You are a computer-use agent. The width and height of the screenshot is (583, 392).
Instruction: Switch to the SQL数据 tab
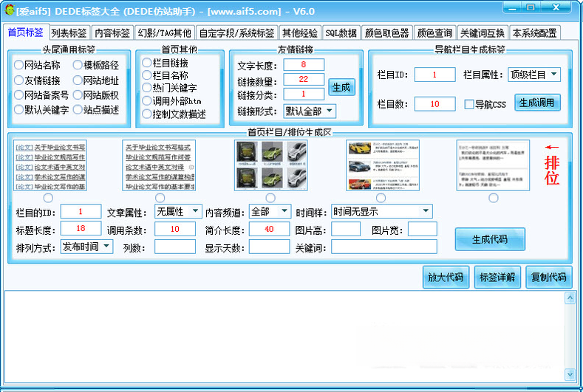(x=341, y=33)
